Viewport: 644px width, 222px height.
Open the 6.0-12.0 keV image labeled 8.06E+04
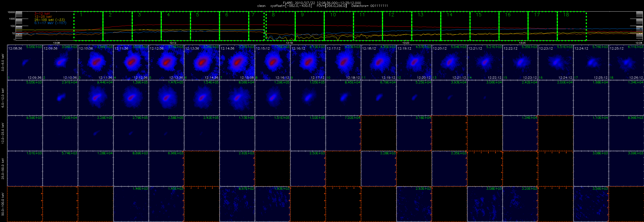[237, 98]
